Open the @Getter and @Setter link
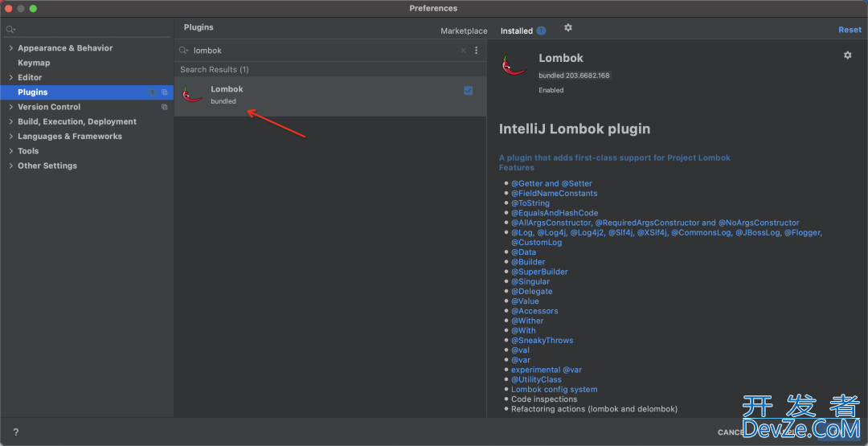This screenshot has width=868, height=446. tap(551, 184)
